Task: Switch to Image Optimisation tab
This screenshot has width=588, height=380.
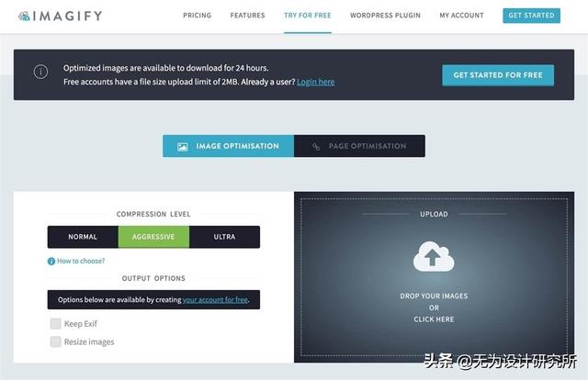Action: [x=229, y=146]
